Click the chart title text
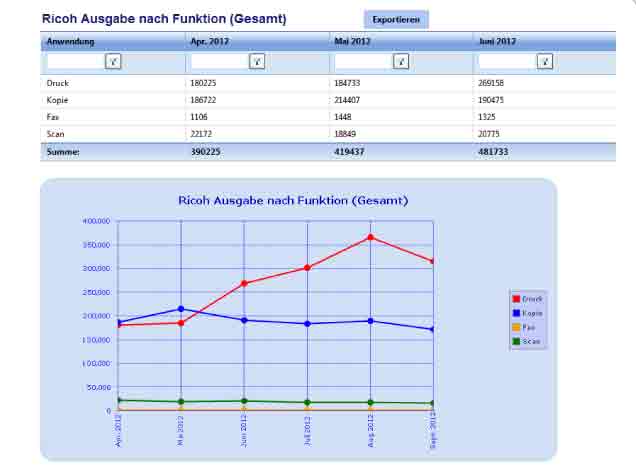The width and height of the screenshot is (636, 469). click(293, 201)
